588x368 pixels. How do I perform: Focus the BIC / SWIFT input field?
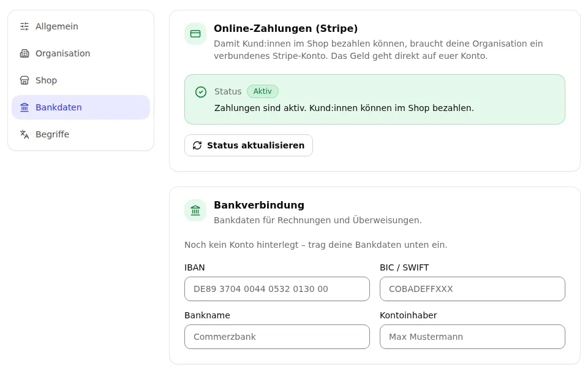(472, 289)
